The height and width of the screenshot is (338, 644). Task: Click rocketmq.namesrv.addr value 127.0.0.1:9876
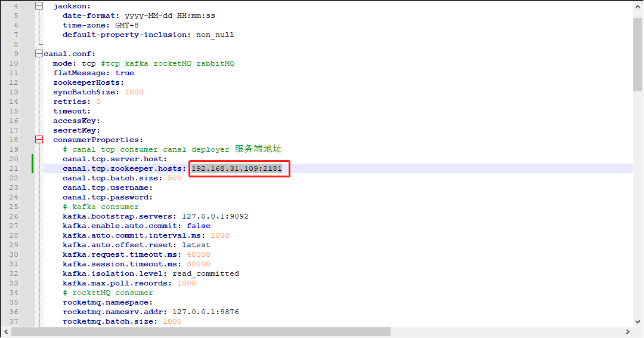(205, 312)
